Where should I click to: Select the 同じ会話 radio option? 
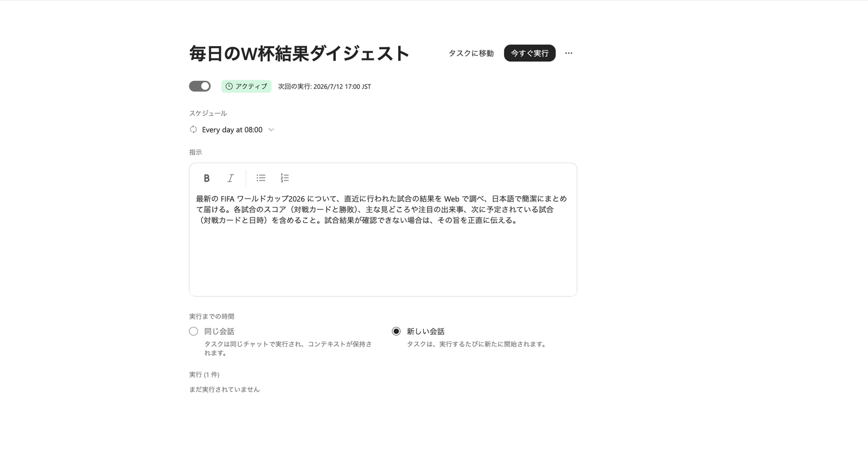(194, 331)
